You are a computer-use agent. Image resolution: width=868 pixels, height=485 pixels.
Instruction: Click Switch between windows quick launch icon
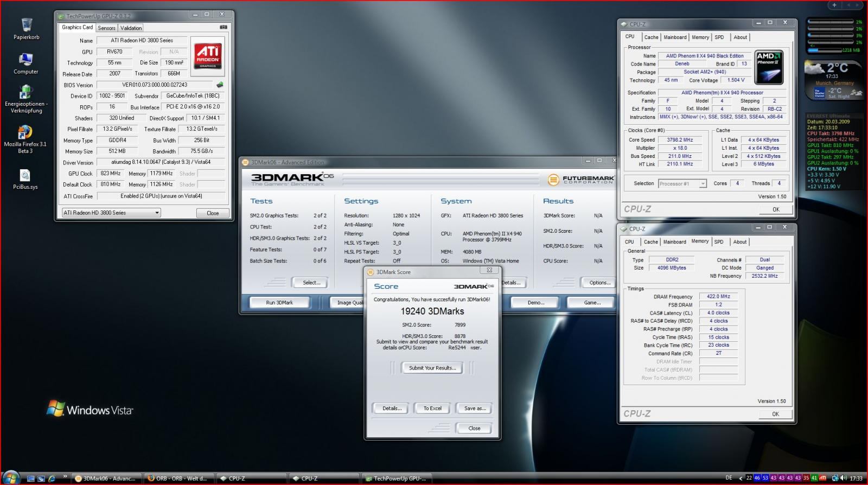41,478
